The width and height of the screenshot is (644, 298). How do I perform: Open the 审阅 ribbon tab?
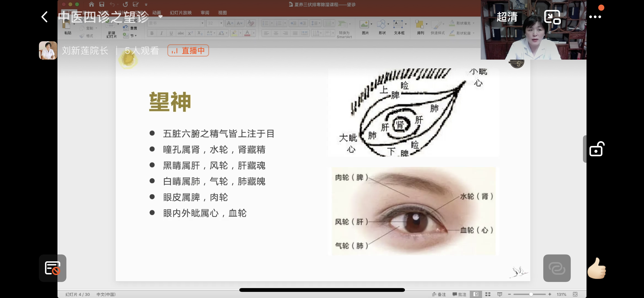(x=205, y=13)
